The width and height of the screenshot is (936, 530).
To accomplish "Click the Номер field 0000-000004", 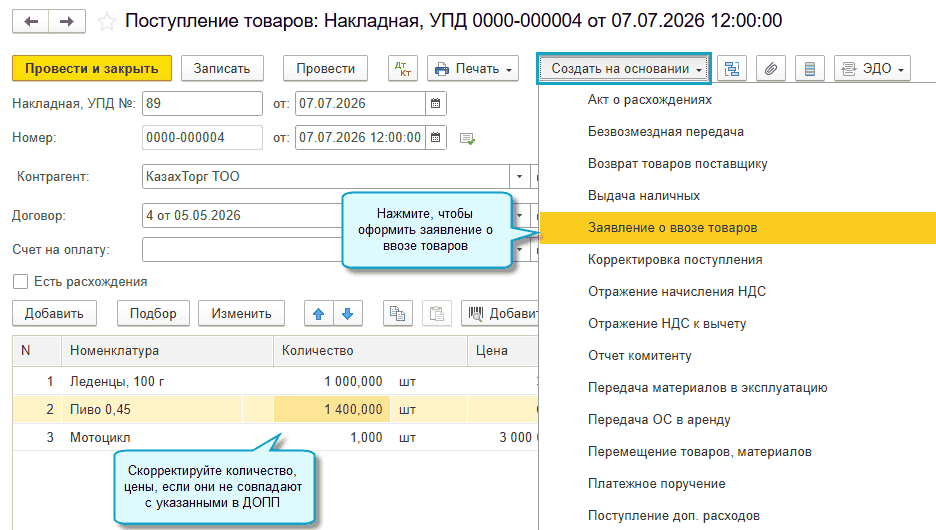I will pyautogui.click(x=202, y=137).
